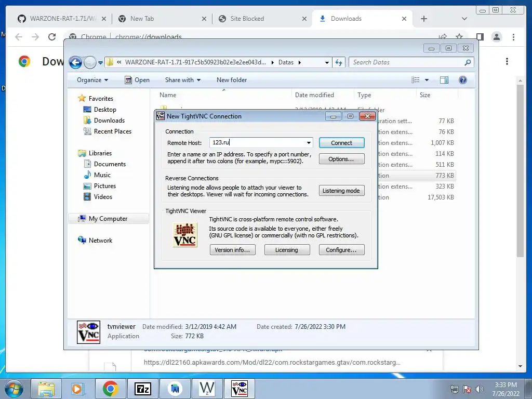Click the Explorer search magnifier icon
Image resolution: width=532 pixels, height=399 pixels.
pos(468,62)
